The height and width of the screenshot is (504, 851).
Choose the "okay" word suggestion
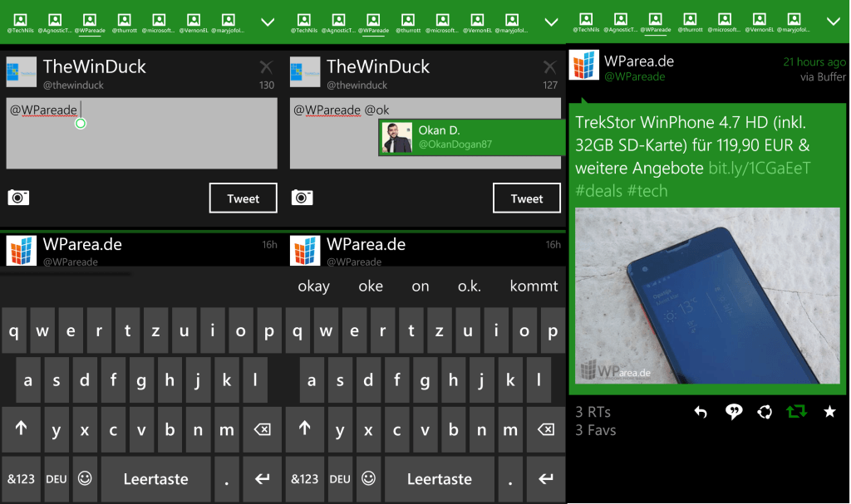[x=313, y=286]
